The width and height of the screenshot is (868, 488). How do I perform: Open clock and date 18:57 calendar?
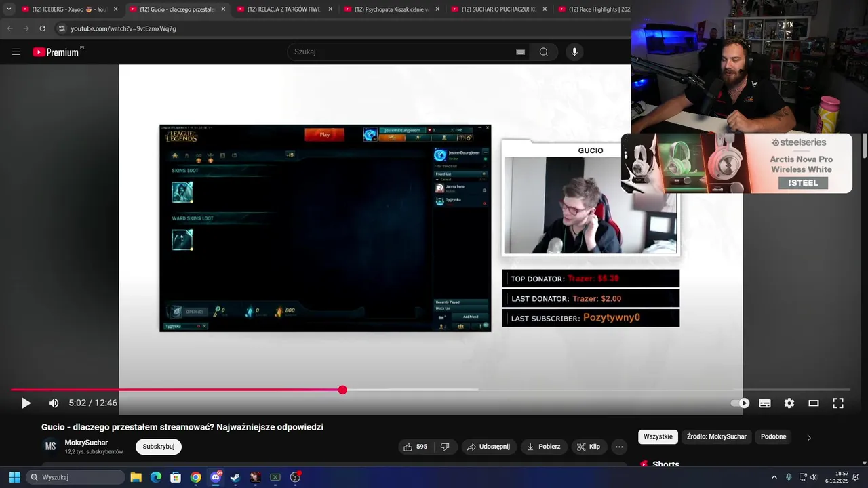837,477
